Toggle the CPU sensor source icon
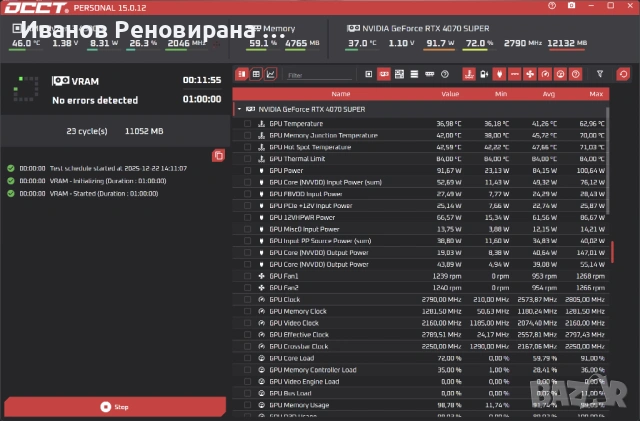This screenshot has height=421, width=640. tap(369, 74)
